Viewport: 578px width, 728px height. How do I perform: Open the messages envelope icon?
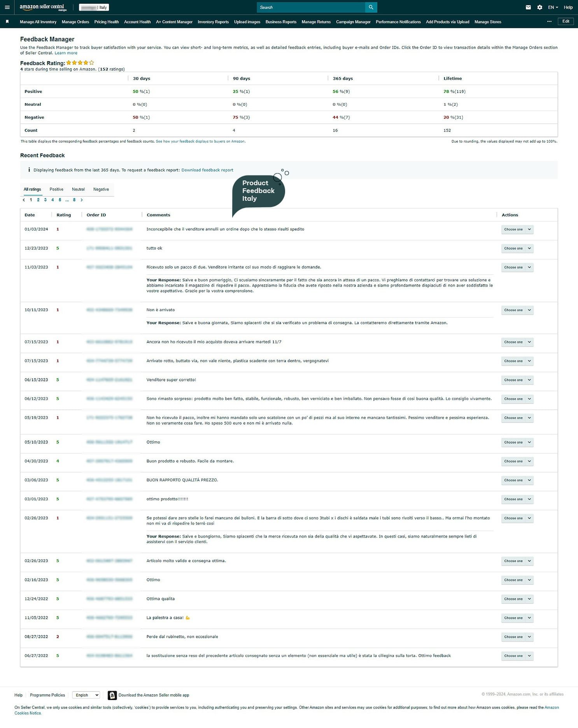coord(528,7)
